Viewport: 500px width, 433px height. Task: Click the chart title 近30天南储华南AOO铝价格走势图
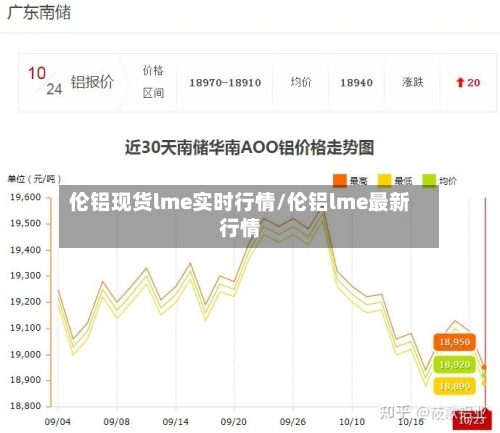[249, 147]
